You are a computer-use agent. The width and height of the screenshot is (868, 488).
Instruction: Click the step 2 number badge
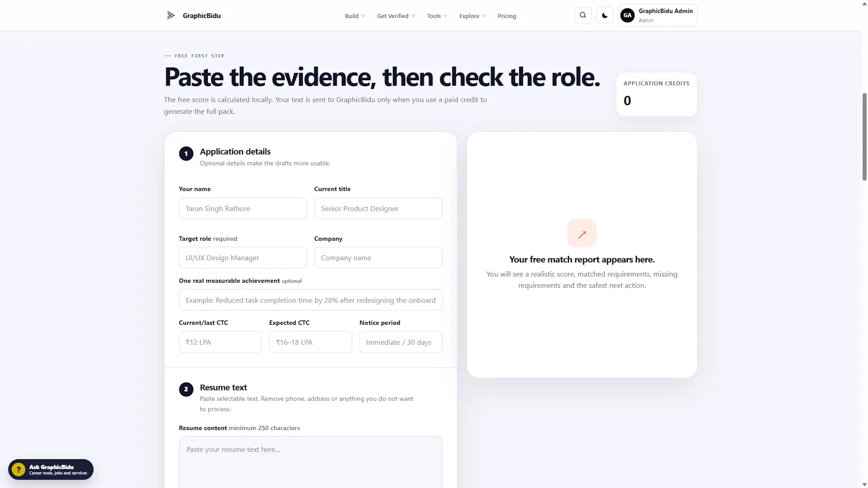(186, 389)
